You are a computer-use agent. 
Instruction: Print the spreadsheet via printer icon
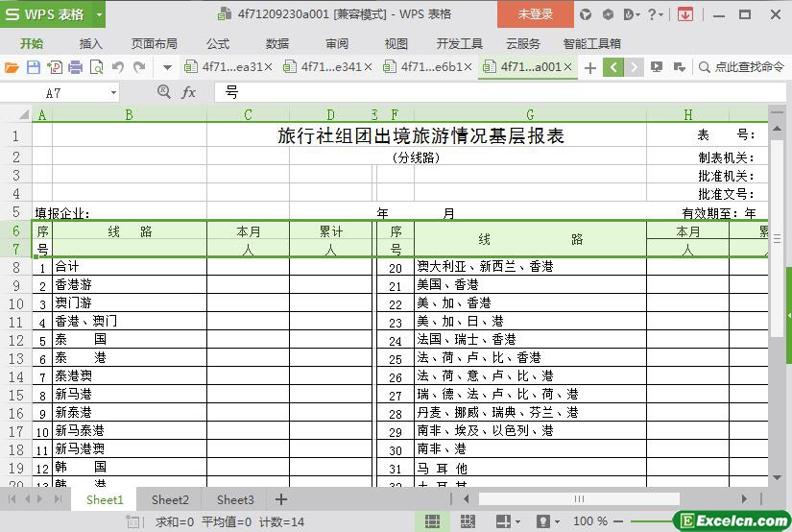(x=75, y=67)
